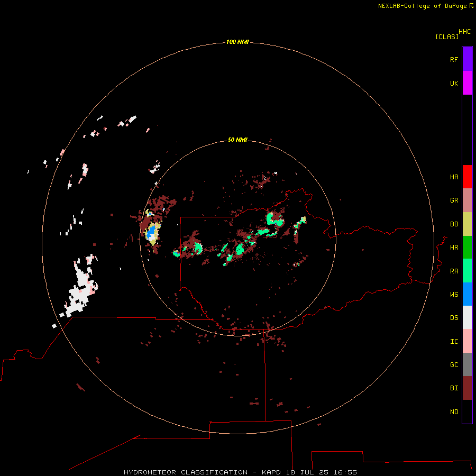The width and height of the screenshot is (476, 476).
Task: Click the GR legend label
Action: (x=454, y=200)
